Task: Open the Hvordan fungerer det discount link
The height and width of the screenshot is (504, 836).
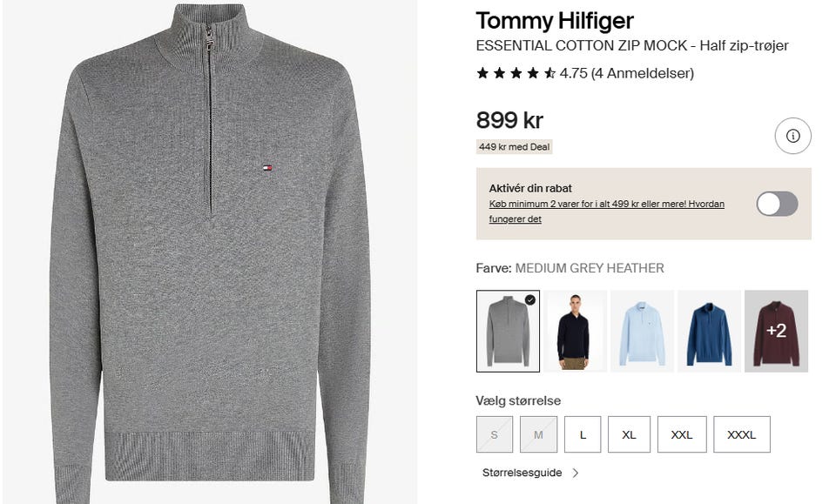Action: (607, 212)
